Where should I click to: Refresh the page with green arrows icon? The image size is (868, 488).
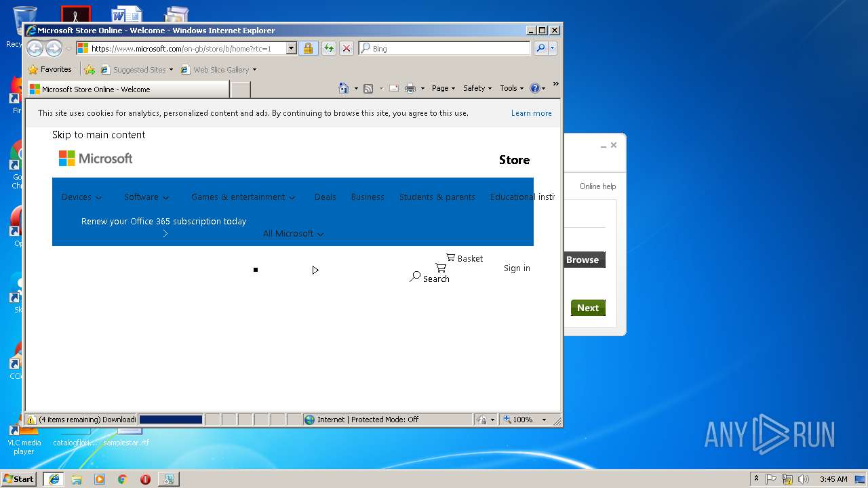point(328,49)
